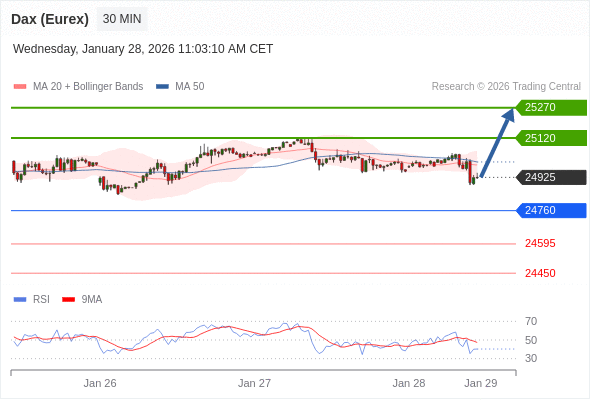Image resolution: width=590 pixels, height=400 pixels.
Task: Click the blue RSI legend swatch
Action: [20, 300]
